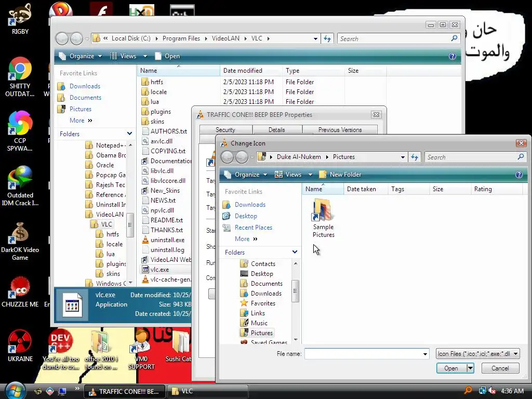
Task: Open the plugins folder in file list
Action: (161, 112)
